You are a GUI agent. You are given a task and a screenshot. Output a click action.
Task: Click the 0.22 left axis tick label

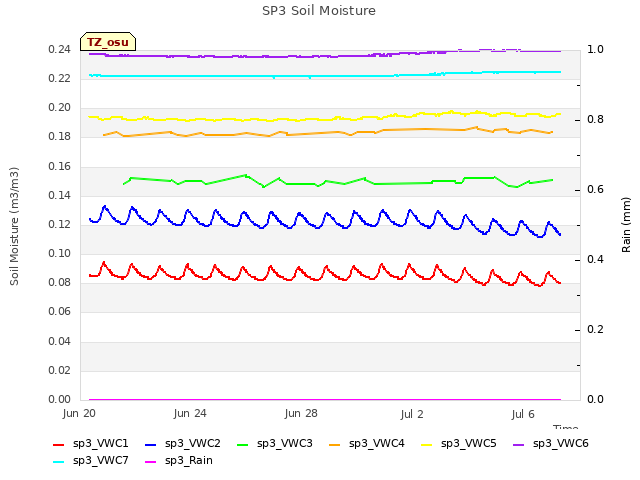[60, 79]
